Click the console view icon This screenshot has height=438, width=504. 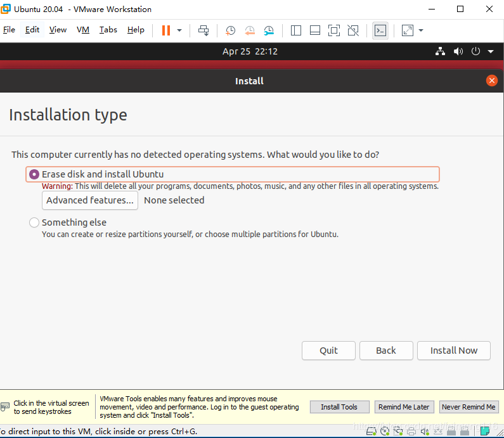coord(380,30)
